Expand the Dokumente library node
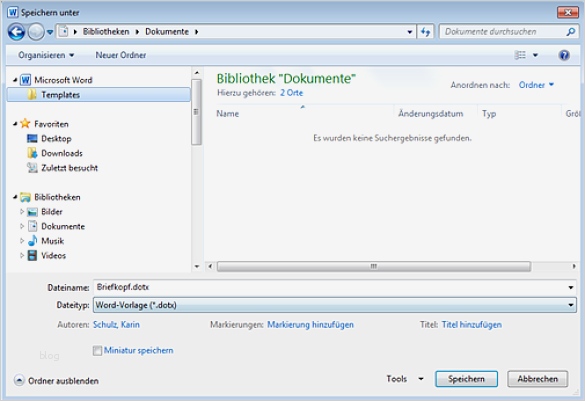This screenshot has height=401, width=585. tap(22, 226)
